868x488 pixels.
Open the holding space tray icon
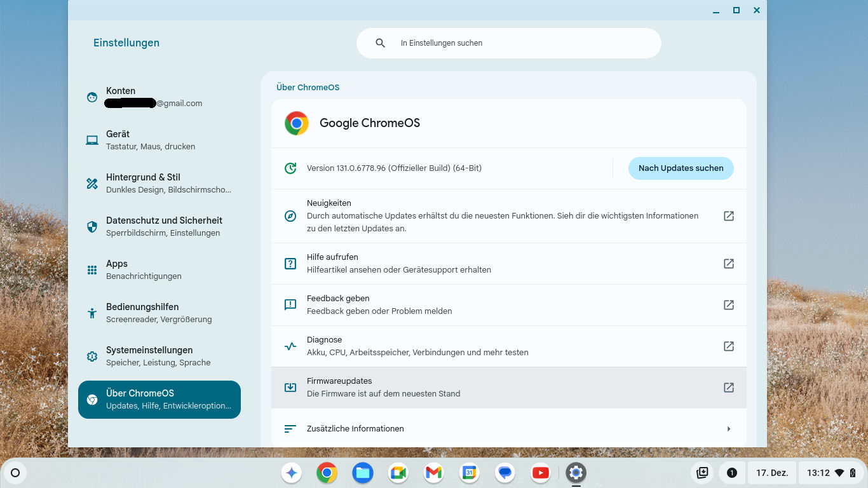coord(702,473)
